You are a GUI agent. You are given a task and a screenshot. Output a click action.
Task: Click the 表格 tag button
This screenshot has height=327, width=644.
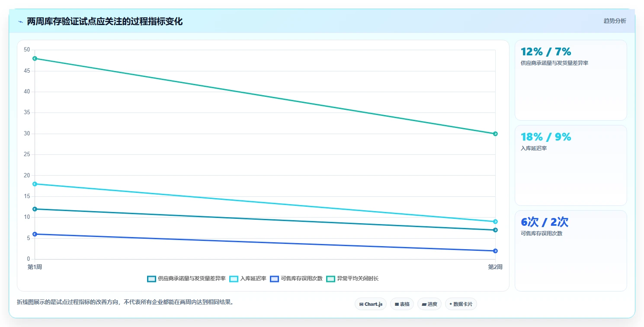[x=402, y=304]
